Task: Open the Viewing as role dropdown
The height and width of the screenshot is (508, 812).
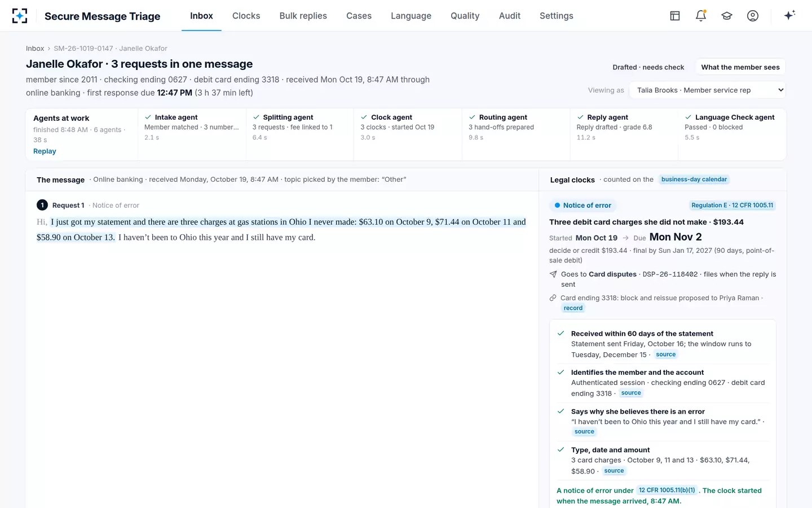Action: (x=708, y=90)
